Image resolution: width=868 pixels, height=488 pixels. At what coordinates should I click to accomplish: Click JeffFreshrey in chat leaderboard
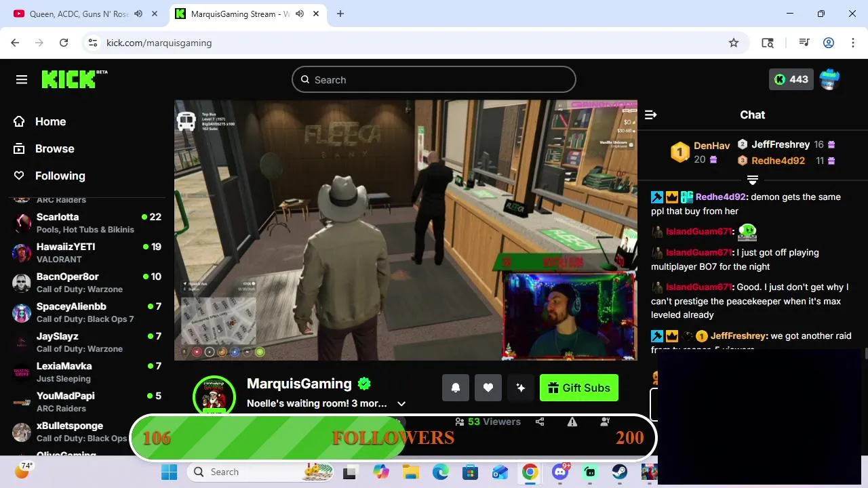pyautogui.click(x=781, y=144)
